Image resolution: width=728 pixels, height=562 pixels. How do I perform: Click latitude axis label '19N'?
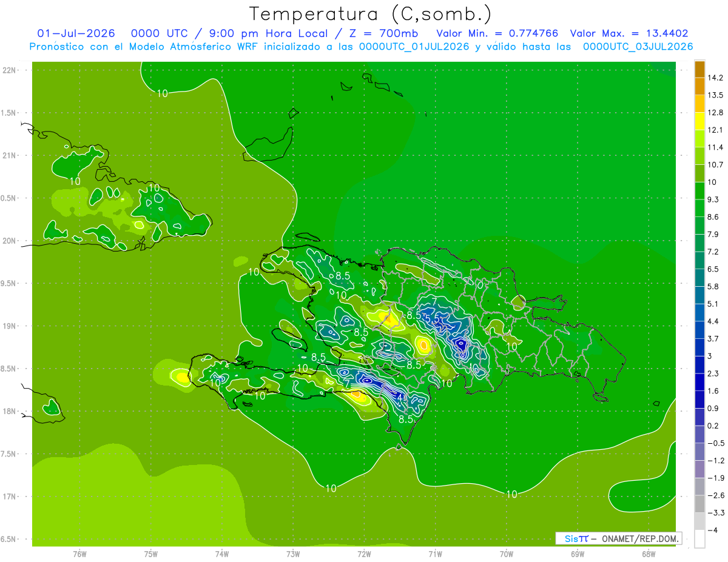tap(9, 326)
